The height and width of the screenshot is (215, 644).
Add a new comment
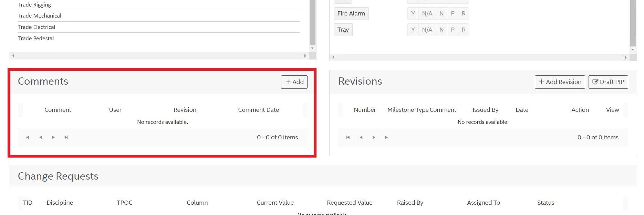point(294,82)
